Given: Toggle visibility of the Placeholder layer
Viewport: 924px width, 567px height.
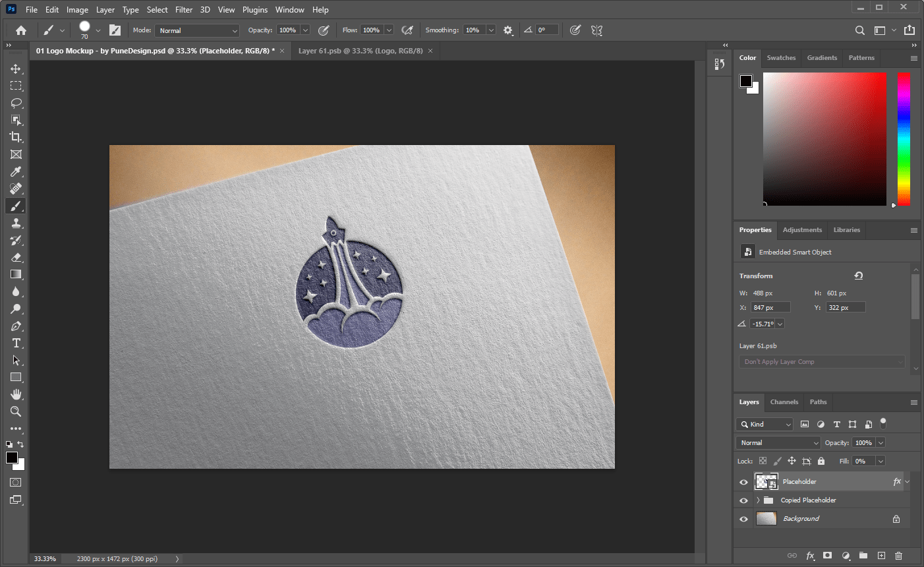Looking at the screenshot, I should click(x=743, y=481).
